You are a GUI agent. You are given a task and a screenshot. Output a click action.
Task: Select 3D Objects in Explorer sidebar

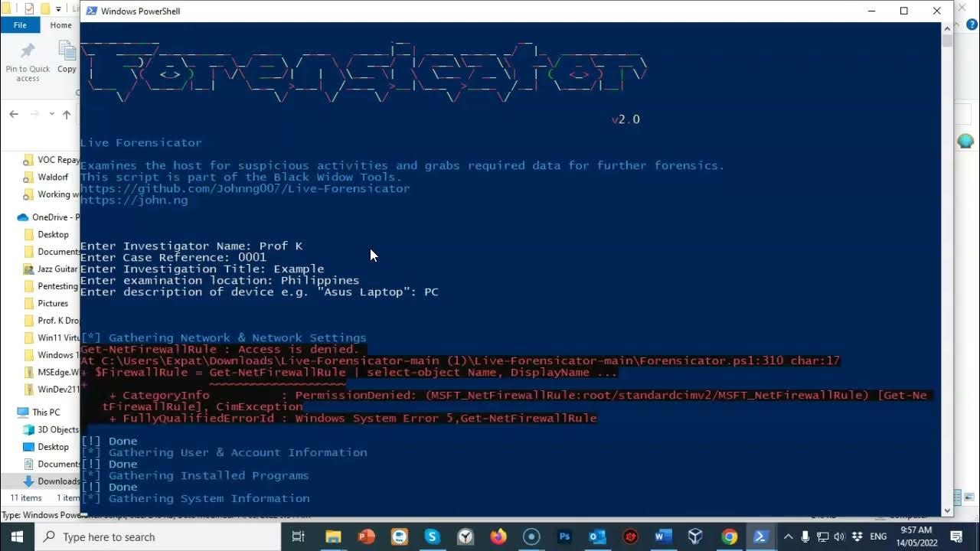[51, 429]
